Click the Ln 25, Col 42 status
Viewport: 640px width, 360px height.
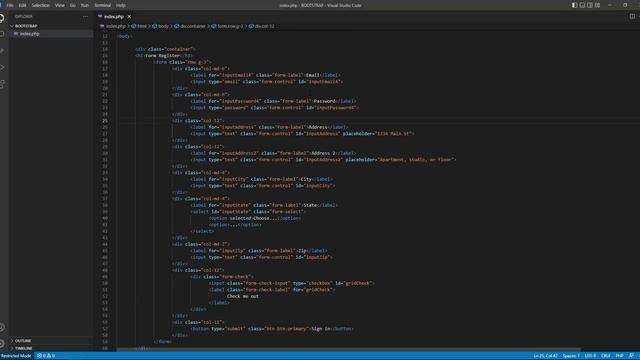tap(545, 356)
